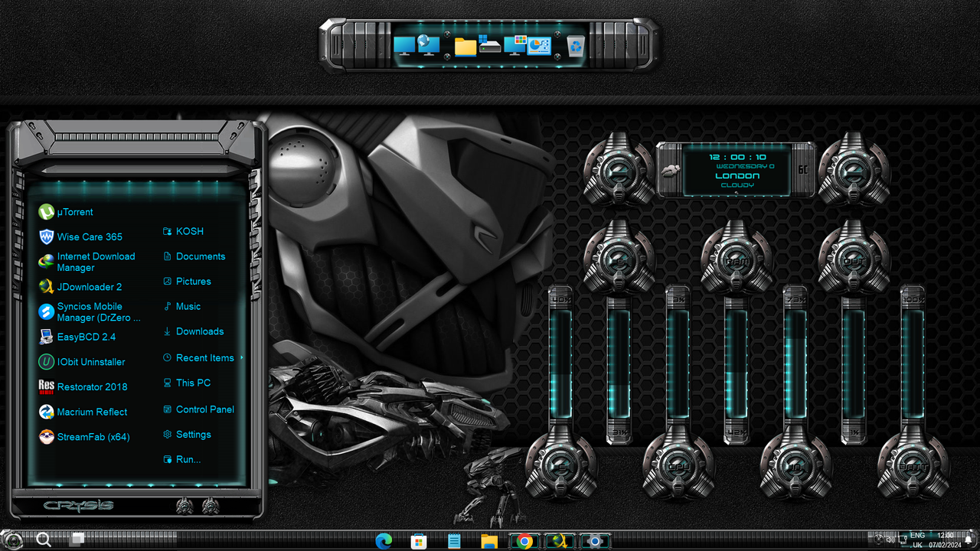Click the OUT network gauge knob

tap(854, 258)
